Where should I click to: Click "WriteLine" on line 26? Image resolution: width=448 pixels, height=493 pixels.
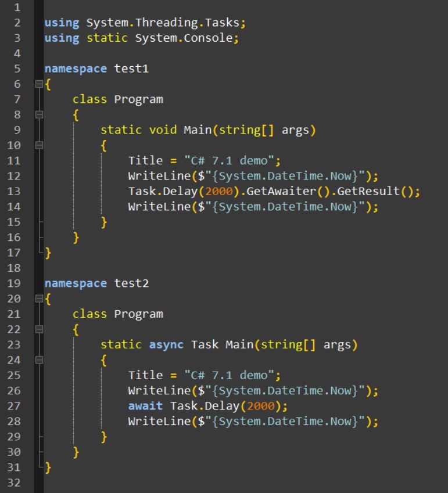[x=160, y=391]
